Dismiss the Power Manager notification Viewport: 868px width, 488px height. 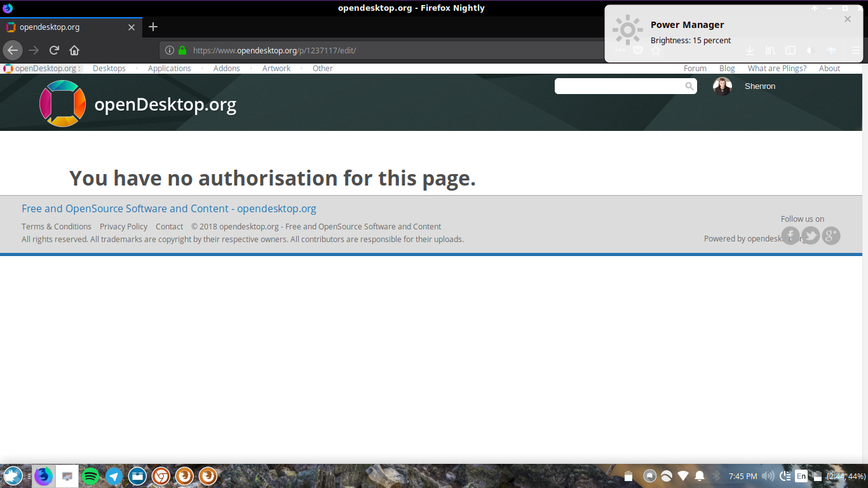(847, 19)
